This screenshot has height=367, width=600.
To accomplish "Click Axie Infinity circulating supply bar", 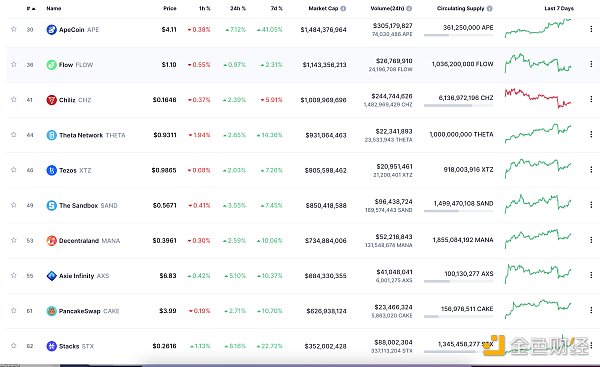I will 458,281.
